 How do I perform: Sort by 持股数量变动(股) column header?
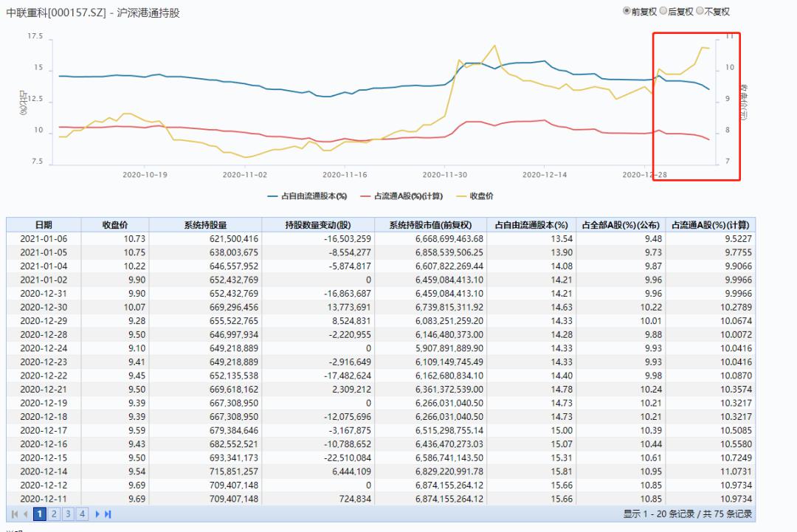click(318, 224)
